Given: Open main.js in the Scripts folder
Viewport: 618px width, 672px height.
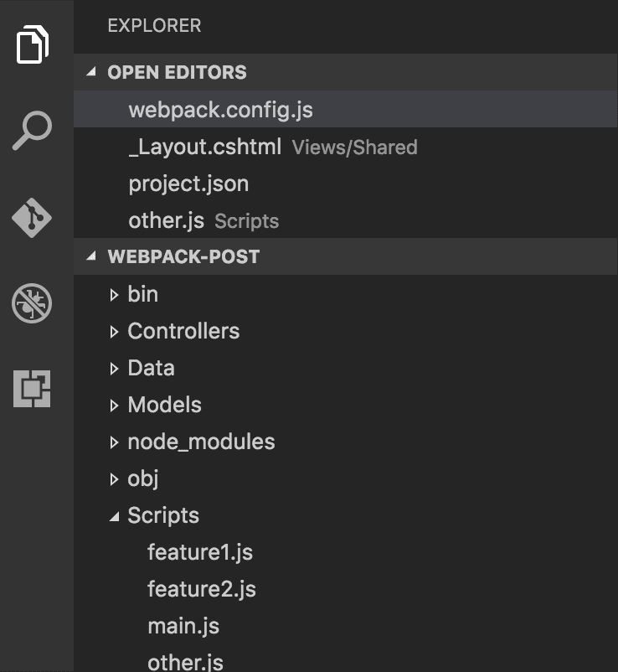Looking at the screenshot, I should point(182,626).
